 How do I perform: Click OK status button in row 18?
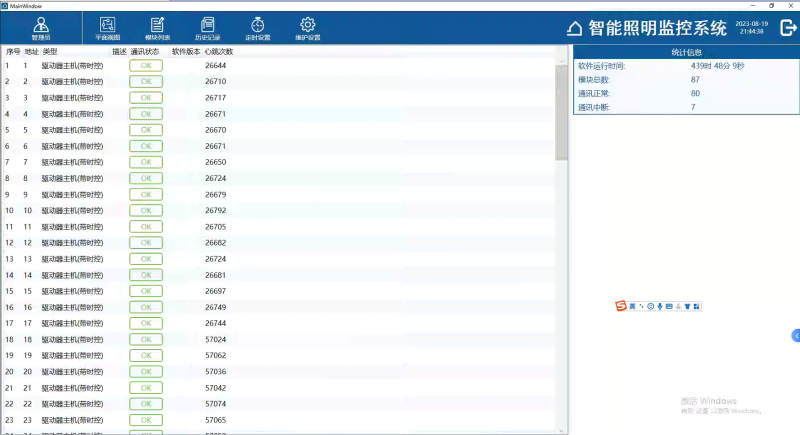[x=145, y=339]
